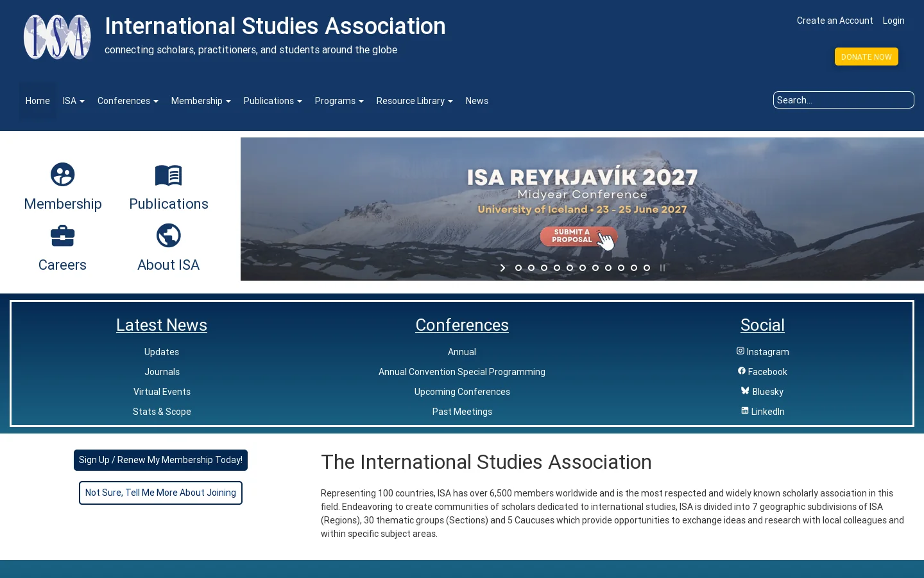Click the Facebook icon in Social
Viewport: 924px width, 578px height.
(742, 371)
